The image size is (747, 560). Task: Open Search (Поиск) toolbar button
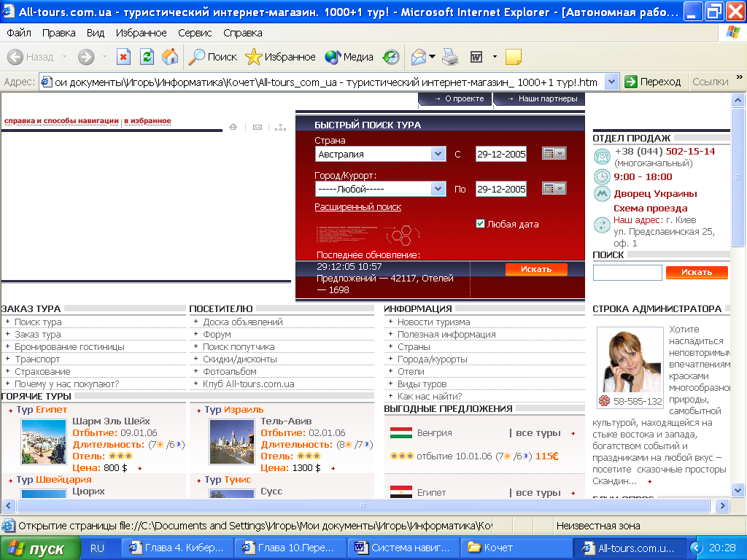[212, 57]
